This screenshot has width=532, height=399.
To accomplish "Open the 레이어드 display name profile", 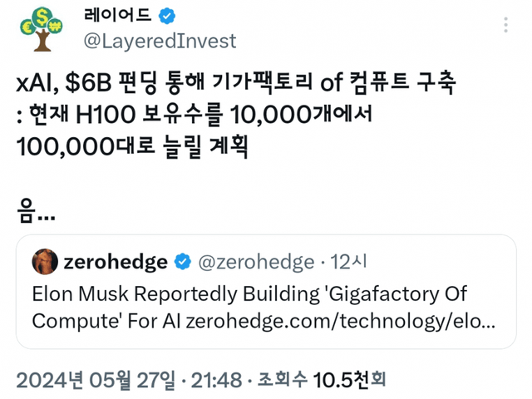I will click(118, 16).
